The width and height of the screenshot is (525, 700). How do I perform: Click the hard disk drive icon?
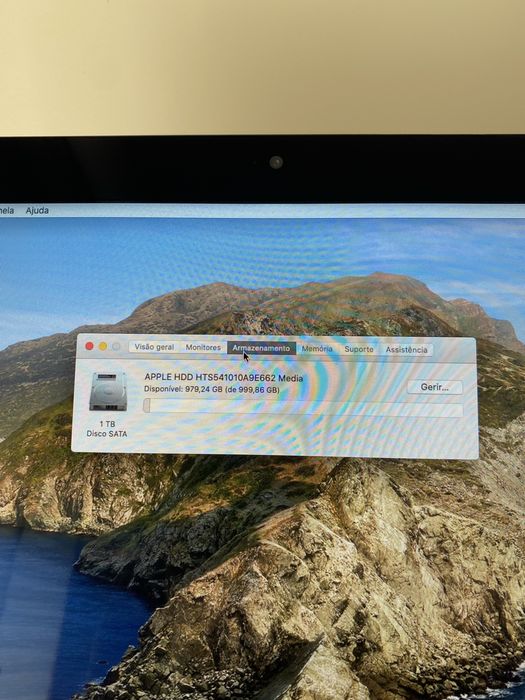[x=108, y=392]
